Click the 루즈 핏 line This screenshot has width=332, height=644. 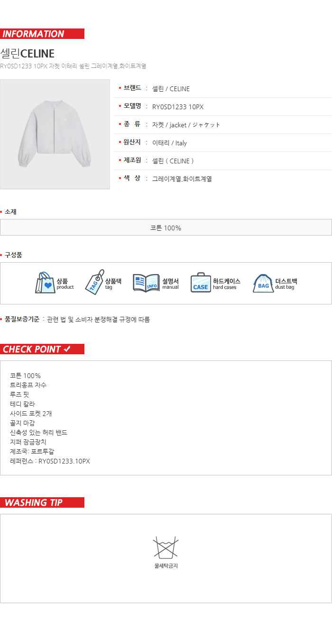pos(19,395)
